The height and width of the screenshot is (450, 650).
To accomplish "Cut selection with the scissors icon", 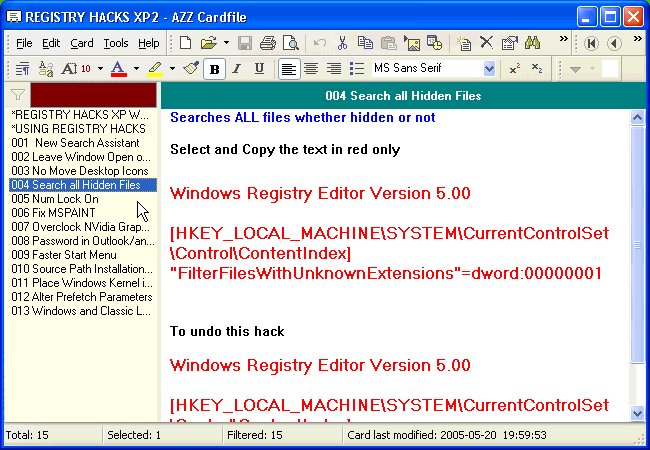I will [342, 43].
